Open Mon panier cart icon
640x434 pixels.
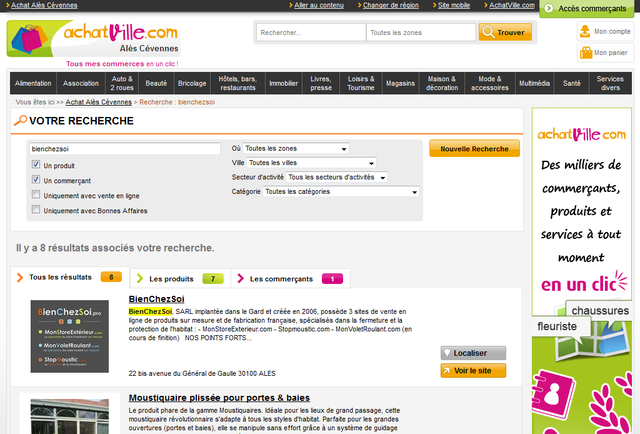click(586, 52)
